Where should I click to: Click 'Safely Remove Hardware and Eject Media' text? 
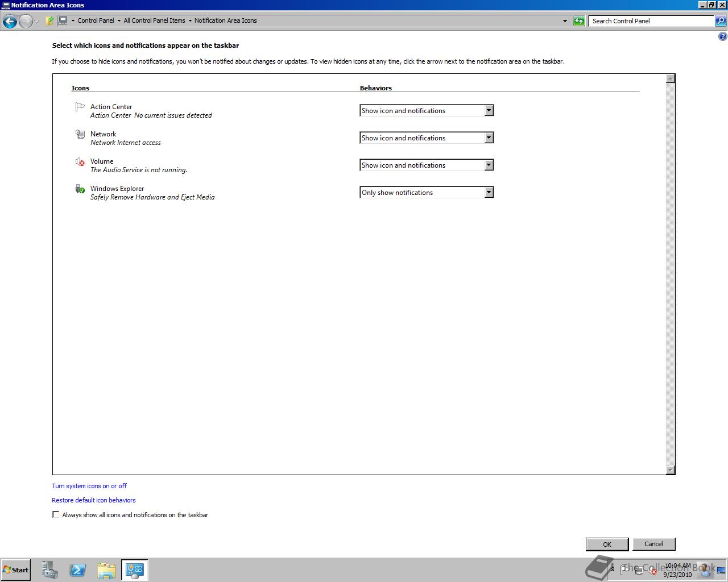pos(152,197)
